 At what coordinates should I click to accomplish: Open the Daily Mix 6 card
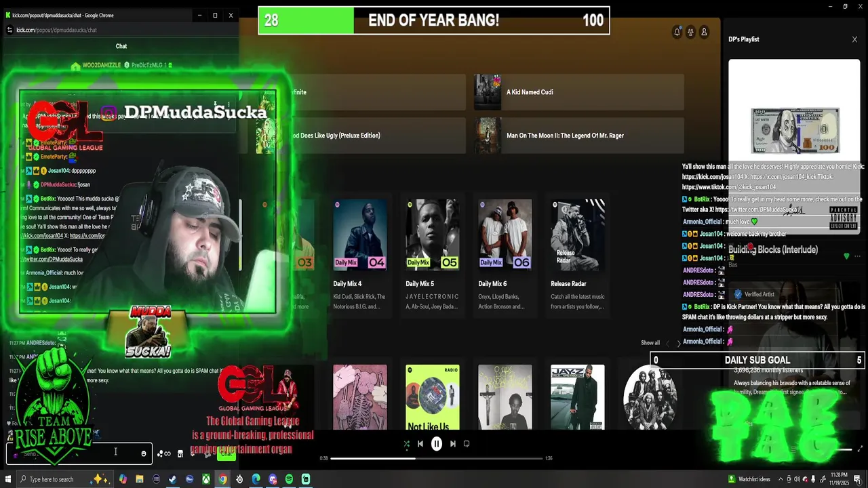505,254
